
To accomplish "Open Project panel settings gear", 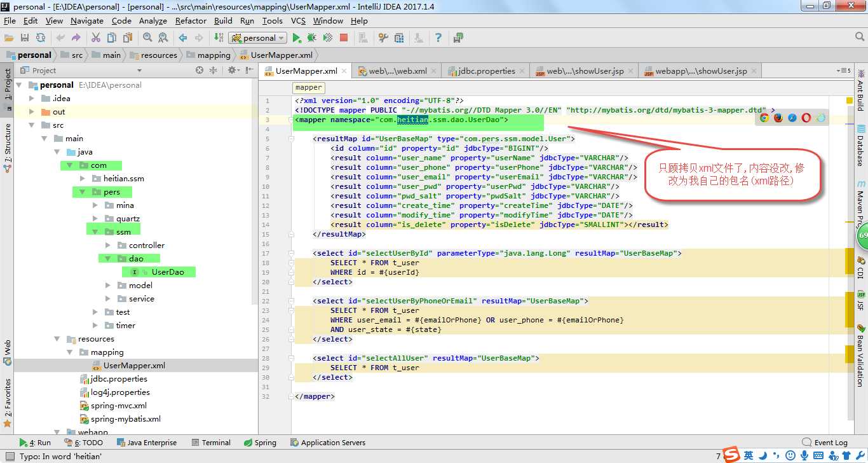I will click(232, 71).
